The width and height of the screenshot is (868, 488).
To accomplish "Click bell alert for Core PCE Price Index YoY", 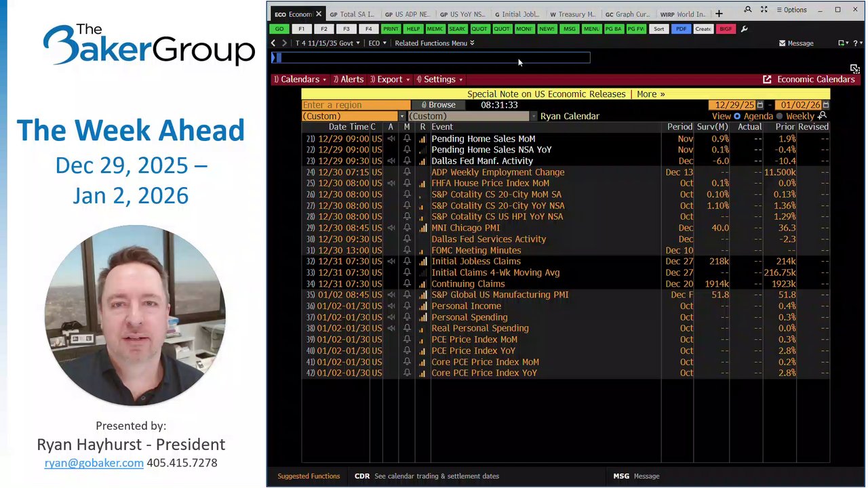I will pyautogui.click(x=407, y=373).
